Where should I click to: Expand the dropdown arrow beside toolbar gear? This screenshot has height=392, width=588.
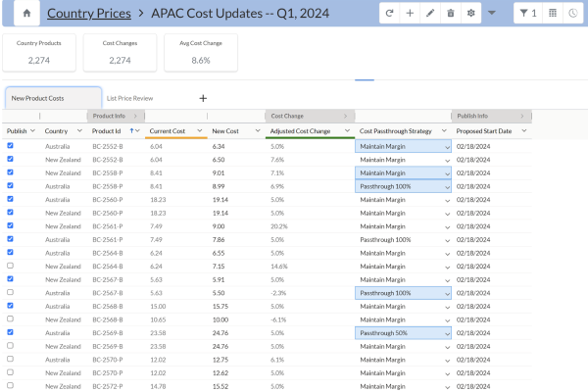pos(491,14)
